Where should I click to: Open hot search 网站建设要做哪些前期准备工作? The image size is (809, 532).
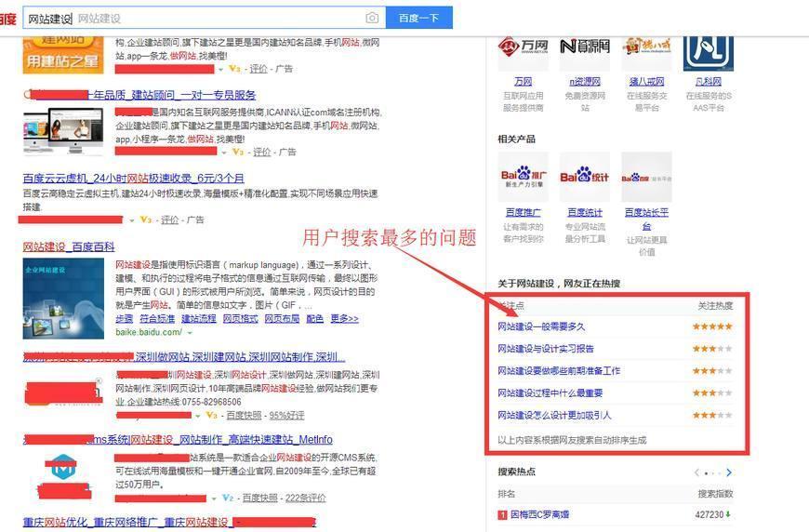559,371
